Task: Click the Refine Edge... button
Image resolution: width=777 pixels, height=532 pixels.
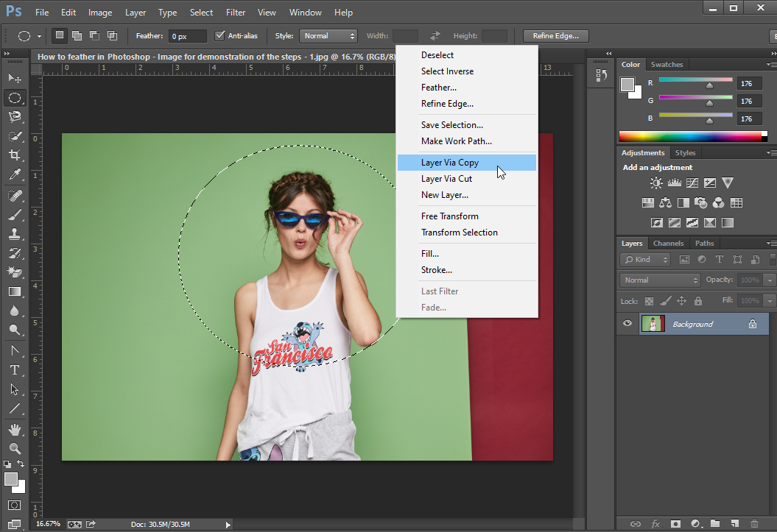Action: (556, 35)
